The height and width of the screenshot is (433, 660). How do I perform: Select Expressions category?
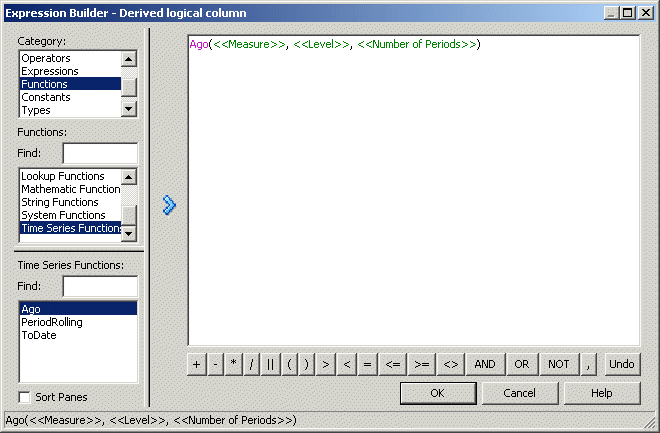(70, 71)
